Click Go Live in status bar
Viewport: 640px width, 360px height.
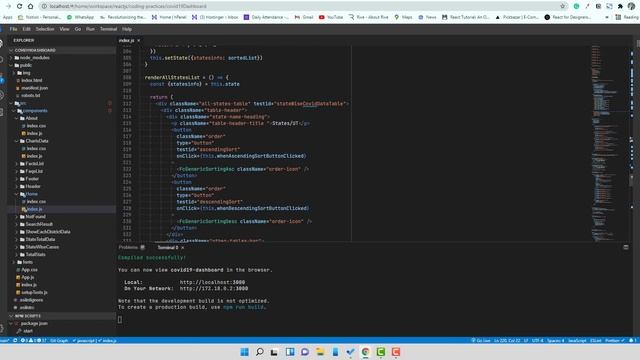tap(481, 340)
